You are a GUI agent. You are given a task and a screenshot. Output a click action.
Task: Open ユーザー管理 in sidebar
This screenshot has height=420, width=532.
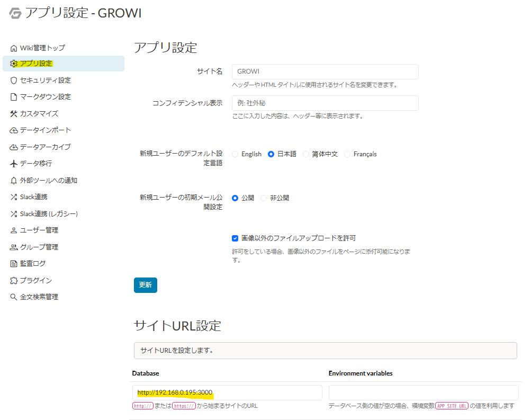coord(64,230)
